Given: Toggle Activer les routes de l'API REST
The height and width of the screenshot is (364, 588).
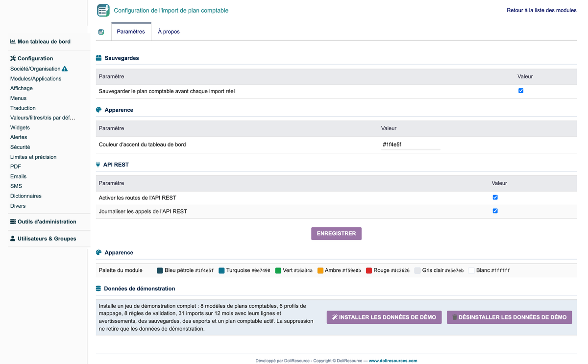Looking at the screenshot, I should (x=495, y=197).
